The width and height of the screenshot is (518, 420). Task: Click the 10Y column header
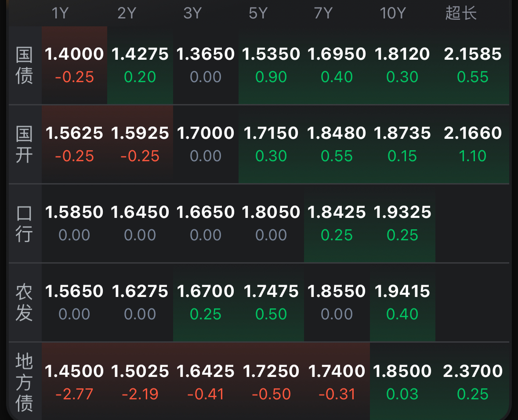(392, 13)
